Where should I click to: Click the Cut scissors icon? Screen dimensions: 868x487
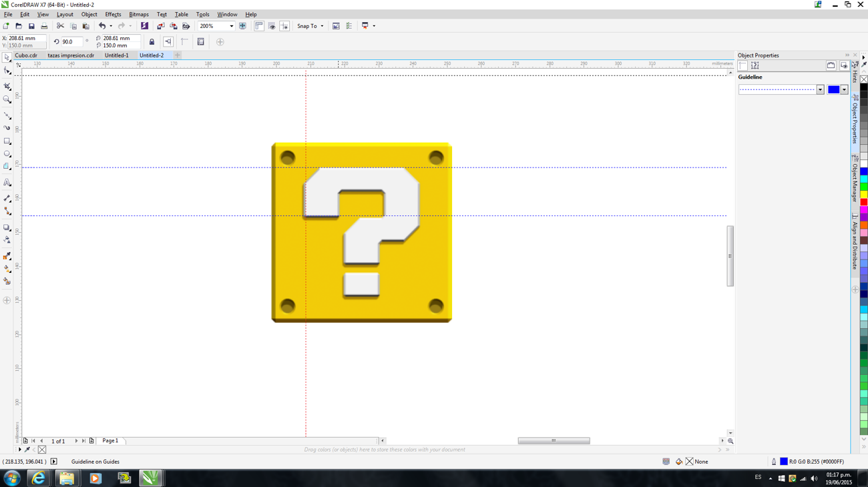point(60,26)
